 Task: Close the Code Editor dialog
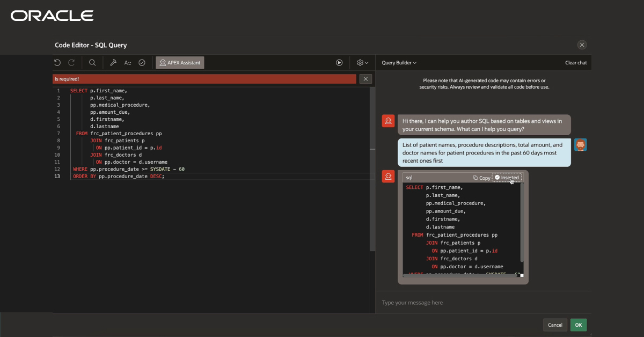[x=582, y=45]
